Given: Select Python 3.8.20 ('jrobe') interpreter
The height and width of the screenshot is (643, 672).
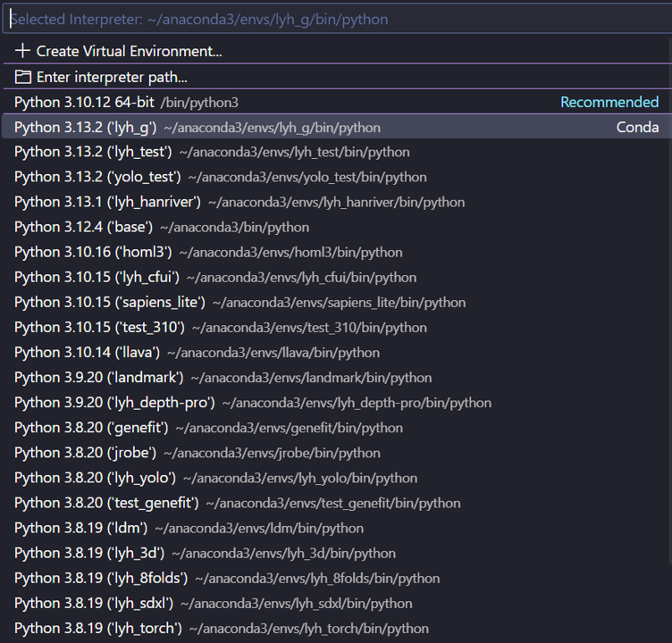Looking at the screenshot, I should pyautogui.click(x=337, y=453).
